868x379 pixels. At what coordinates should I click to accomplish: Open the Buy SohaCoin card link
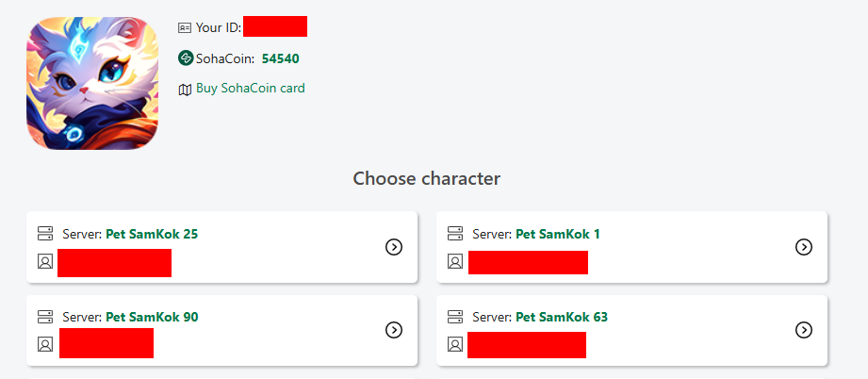pos(250,89)
